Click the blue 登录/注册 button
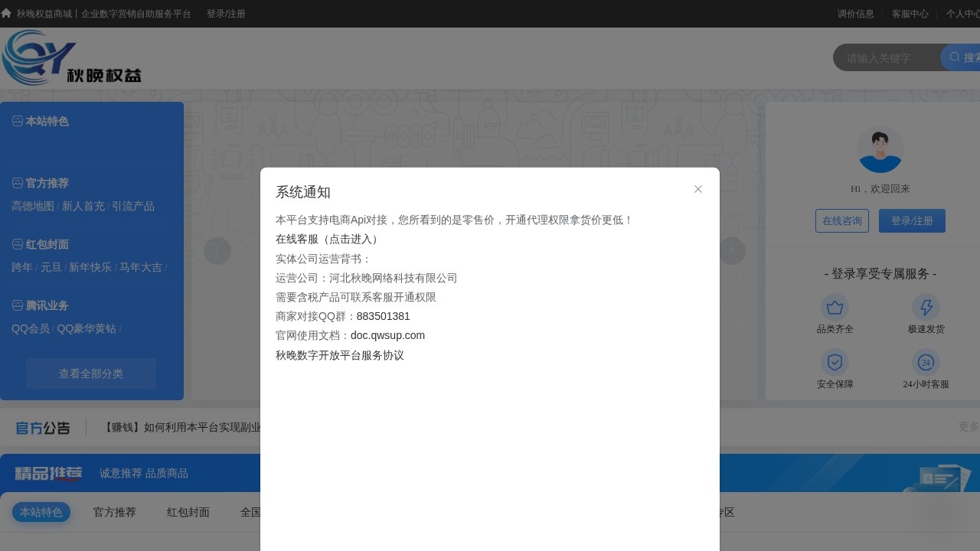The width and height of the screenshot is (980, 551). pyautogui.click(x=912, y=220)
